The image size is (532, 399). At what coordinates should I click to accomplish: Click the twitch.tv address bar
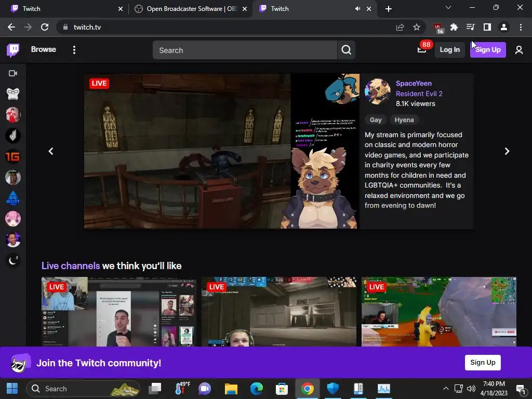224,27
